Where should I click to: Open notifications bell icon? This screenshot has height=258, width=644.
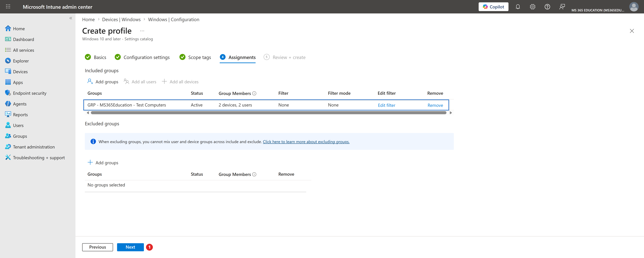click(518, 7)
